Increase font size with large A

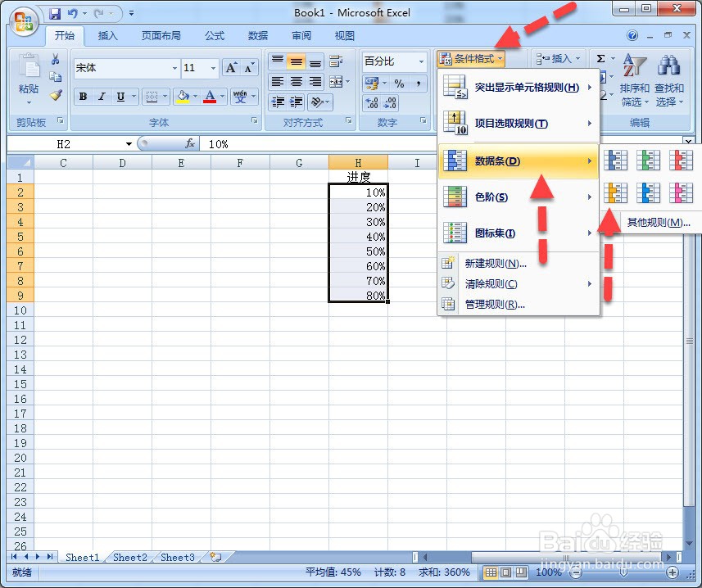tap(232, 68)
